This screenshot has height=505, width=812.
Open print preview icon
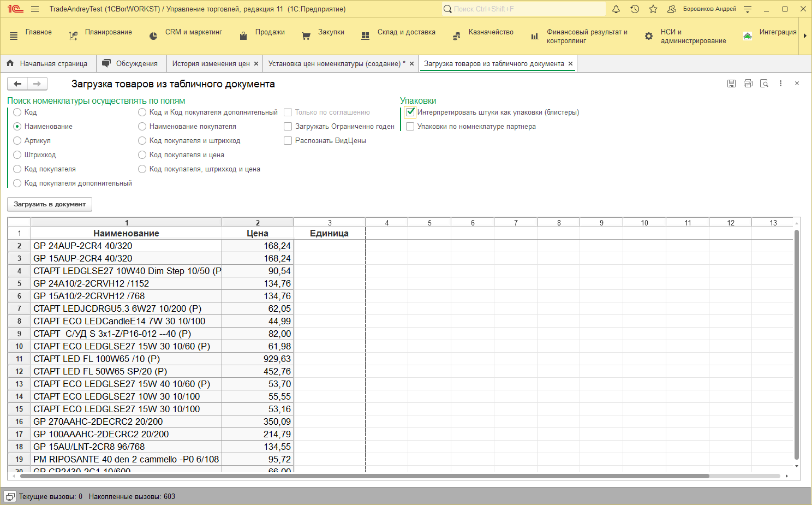pyautogui.click(x=764, y=84)
